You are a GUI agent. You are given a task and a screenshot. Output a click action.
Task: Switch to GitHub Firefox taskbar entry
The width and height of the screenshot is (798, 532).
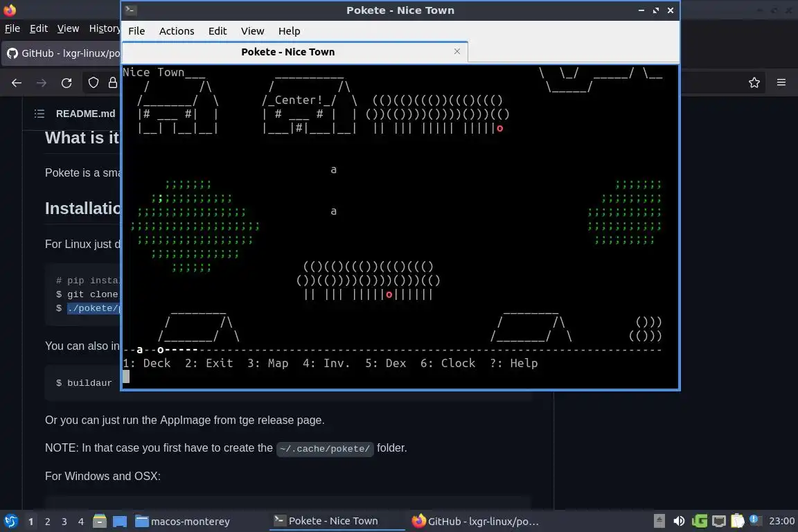pyautogui.click(x=476, y=521)
